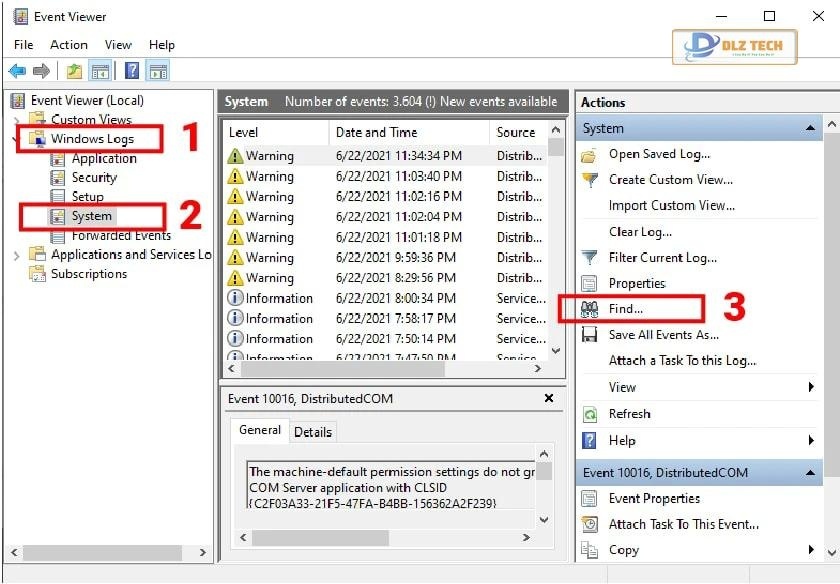Select the Information event at 8:00:34 PM
The width and height of the screenshot is (840, 584).
(x=386, y=298)
